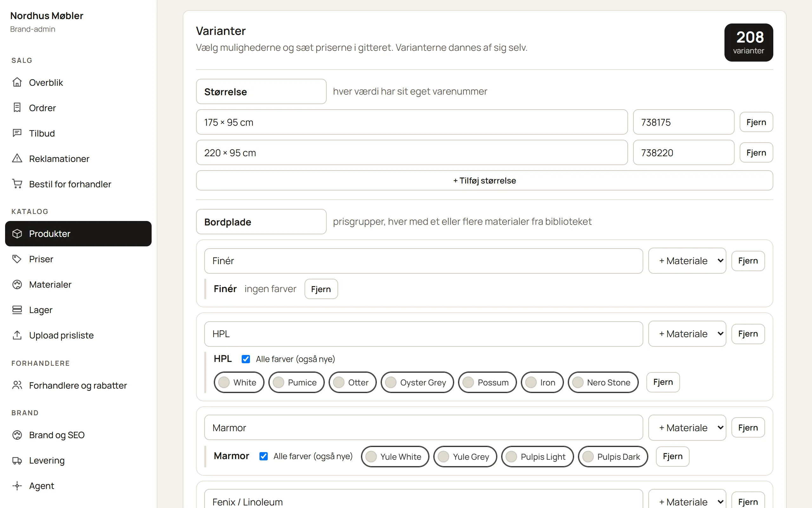The height and width of the screenshot is (508, 812).
Task: Open the + Materiale dropdown for Finér
Action: pyautogui.click(x=687, y=261)
